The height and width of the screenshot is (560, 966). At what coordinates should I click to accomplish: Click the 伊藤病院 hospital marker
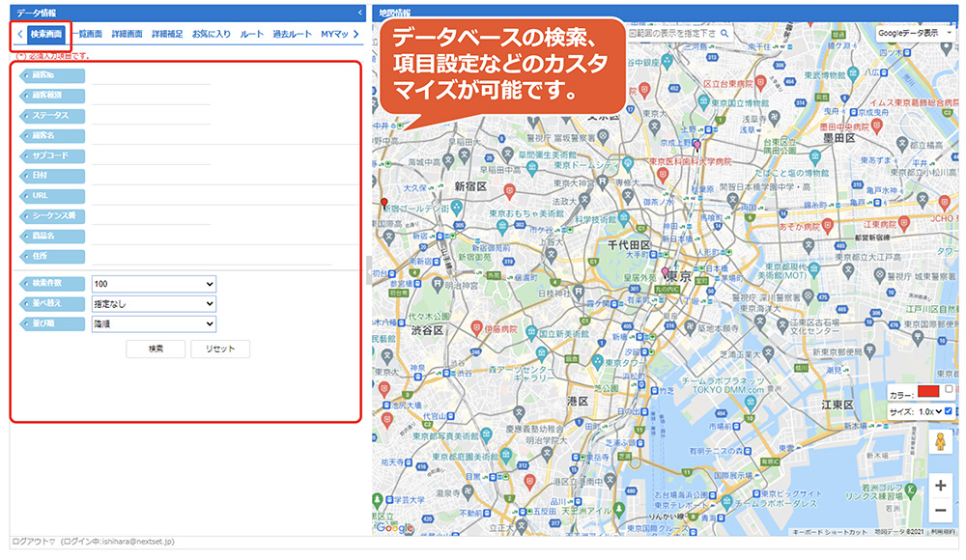[476, 327]
